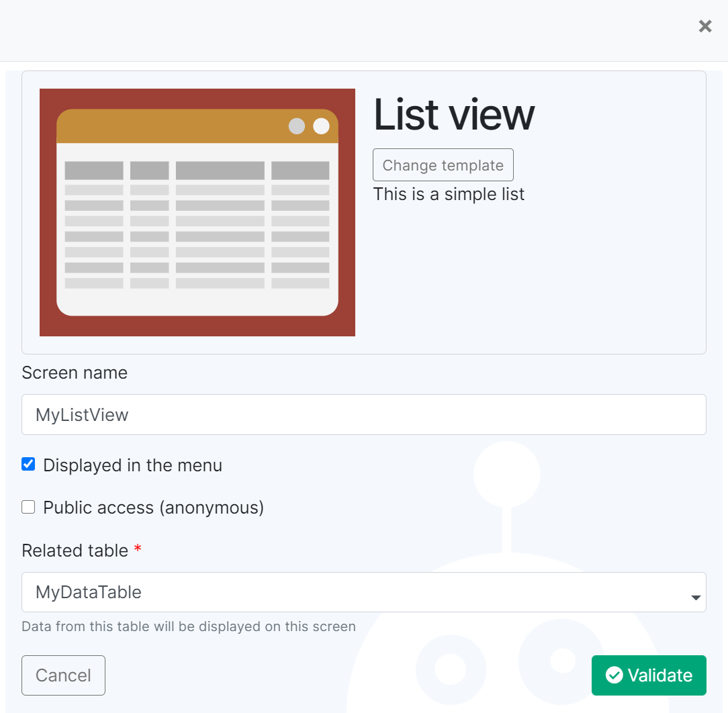Click the Cancel button
Viewport: 728px width, 713px height.
point(63,675)
